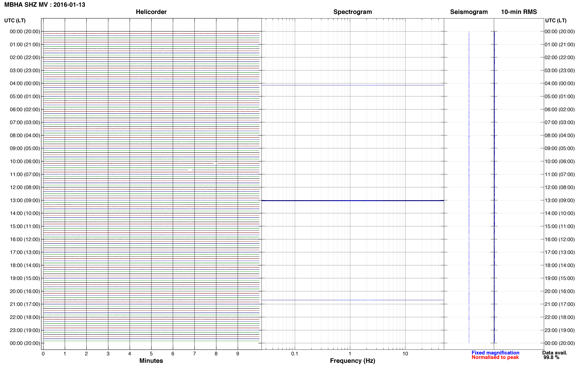This screenshot has width=588, height=368.
Task: Click right axis label '08:00 (04:00)'
Action: (560, 135)
